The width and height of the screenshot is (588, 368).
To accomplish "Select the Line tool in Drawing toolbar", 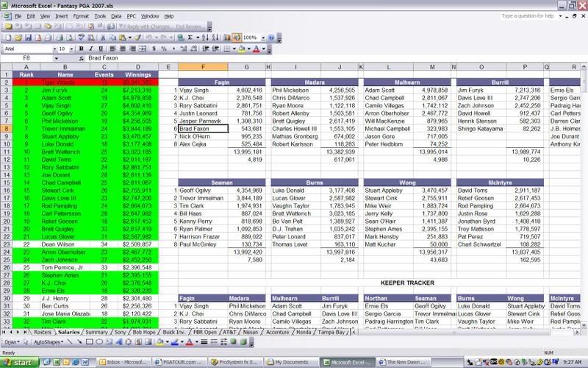I will point(69,342).
